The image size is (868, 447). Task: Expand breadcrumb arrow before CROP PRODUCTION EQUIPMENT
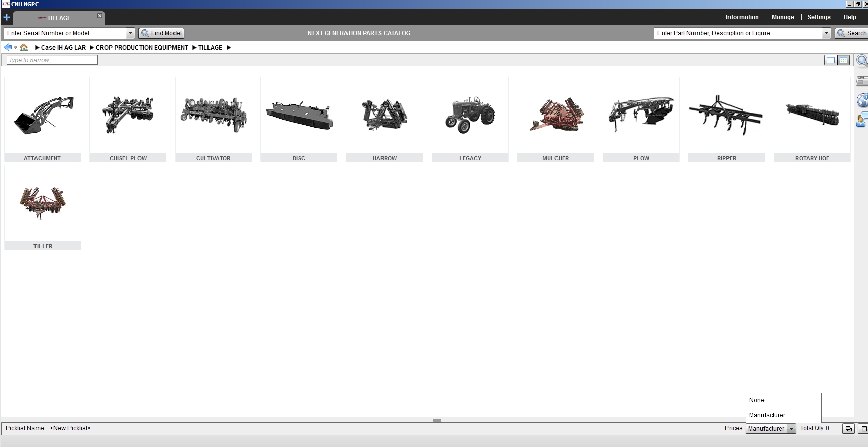92,48
